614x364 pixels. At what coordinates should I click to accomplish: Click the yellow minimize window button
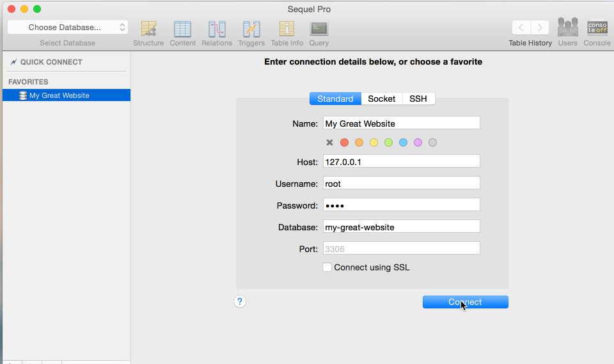(24, 9)
